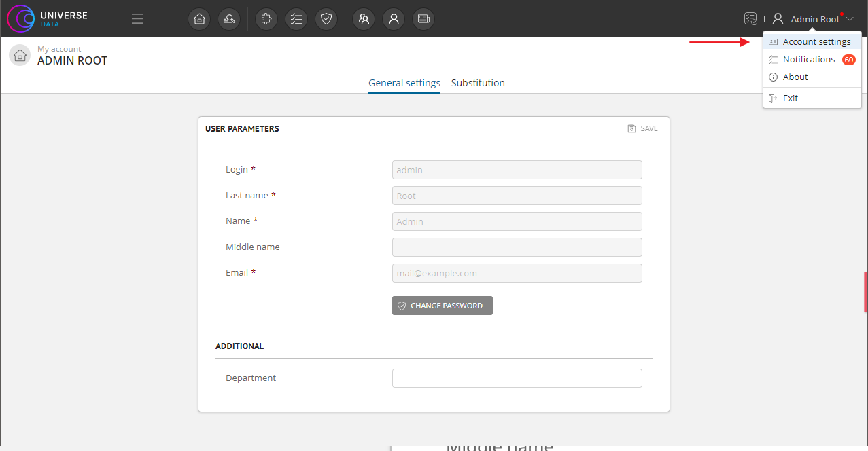Click the Department input field
Viewport: 868px width, 451px height.
click(517, 378)
